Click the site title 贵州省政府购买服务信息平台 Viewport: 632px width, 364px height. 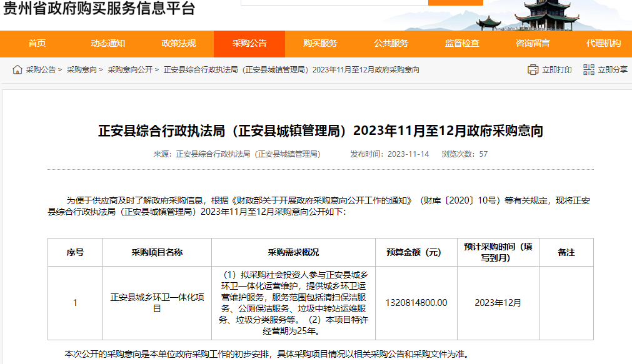click(99, 8)
